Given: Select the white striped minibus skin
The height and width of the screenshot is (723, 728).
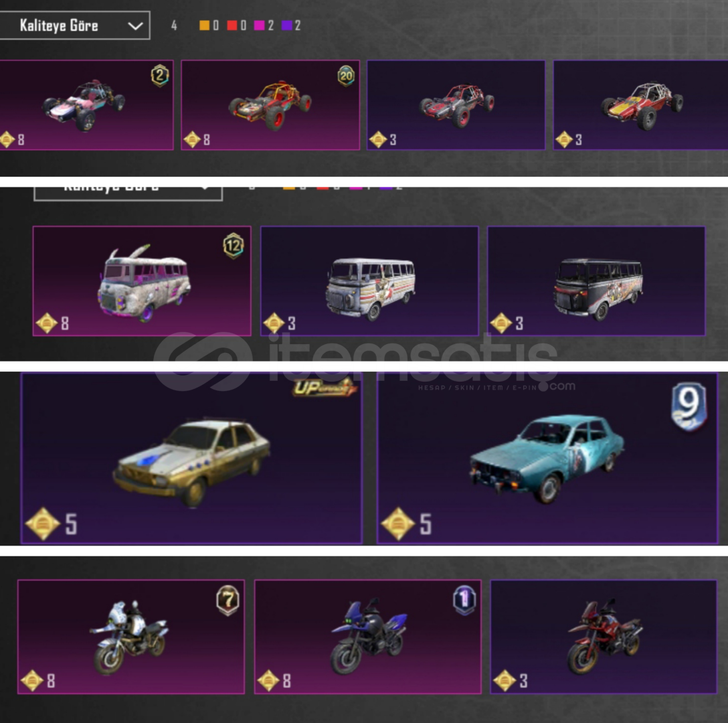Looking at the screenshot, I should (x=369, y=281).
